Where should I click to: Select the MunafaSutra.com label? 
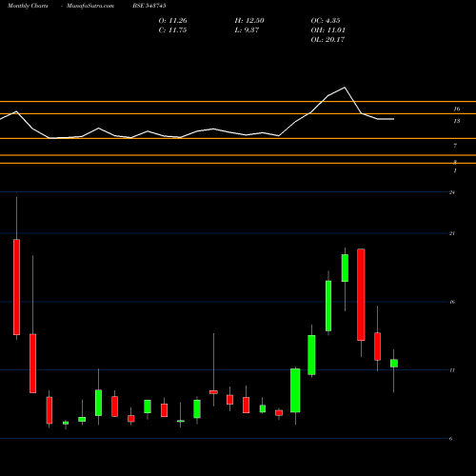(90, 6)
